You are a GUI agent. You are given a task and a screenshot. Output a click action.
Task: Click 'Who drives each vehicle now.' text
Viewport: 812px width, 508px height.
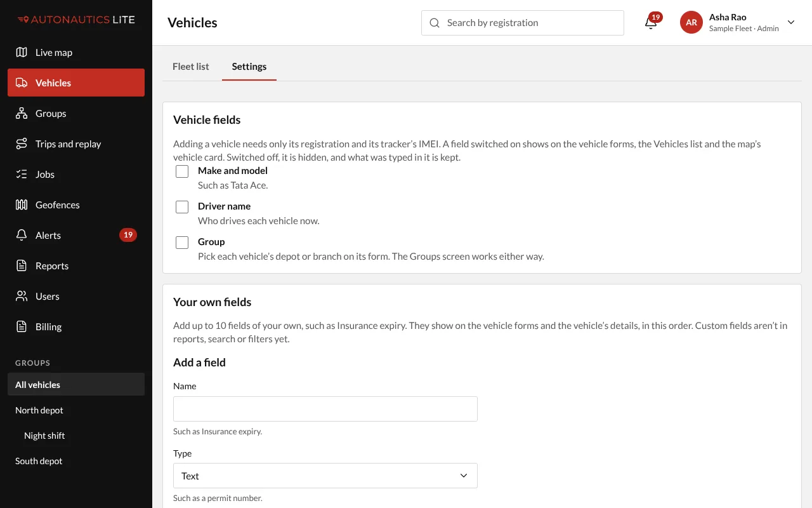tap(259, 221)
